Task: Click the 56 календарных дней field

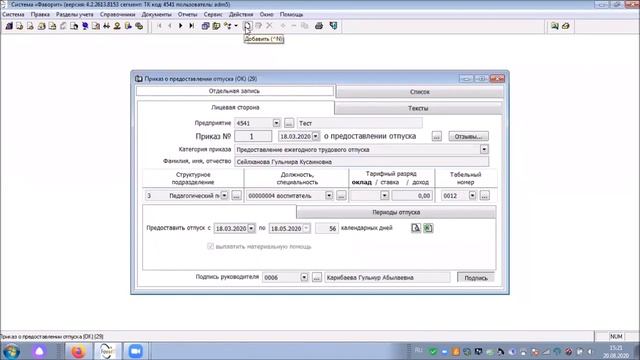Action: click(327, 228)
